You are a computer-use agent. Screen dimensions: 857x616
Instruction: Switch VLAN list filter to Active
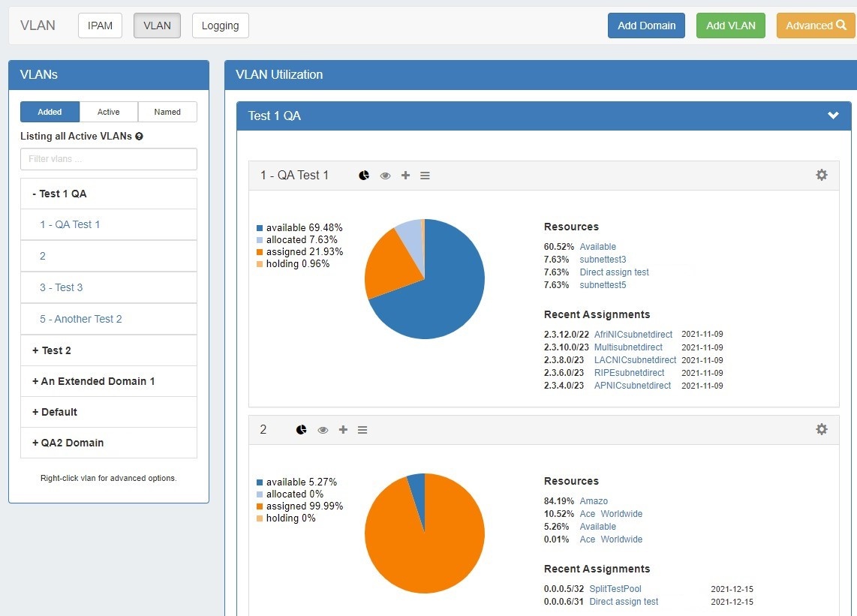(x=109, y=112)
